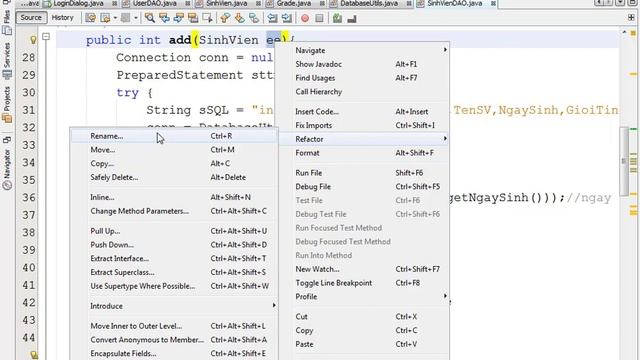Close the SinhVienDAO.java tab
Screen dimensions: 640x360
[493, 4]
